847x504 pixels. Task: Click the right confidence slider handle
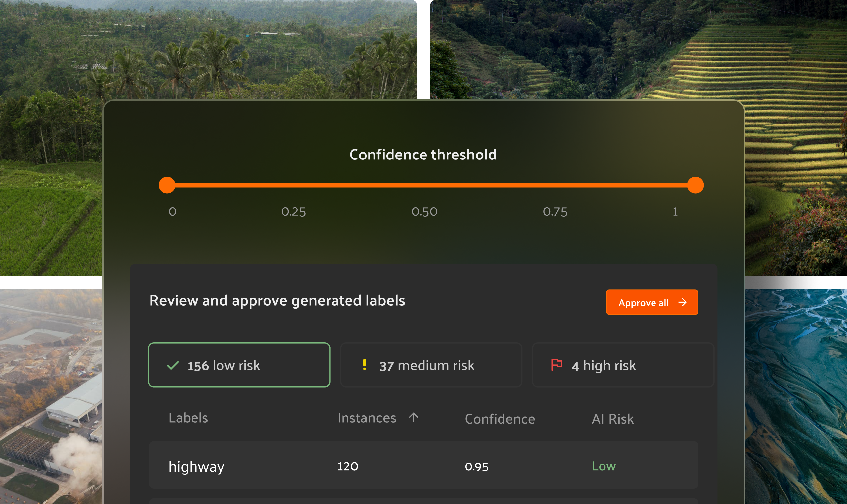click(x=695, y=185)
